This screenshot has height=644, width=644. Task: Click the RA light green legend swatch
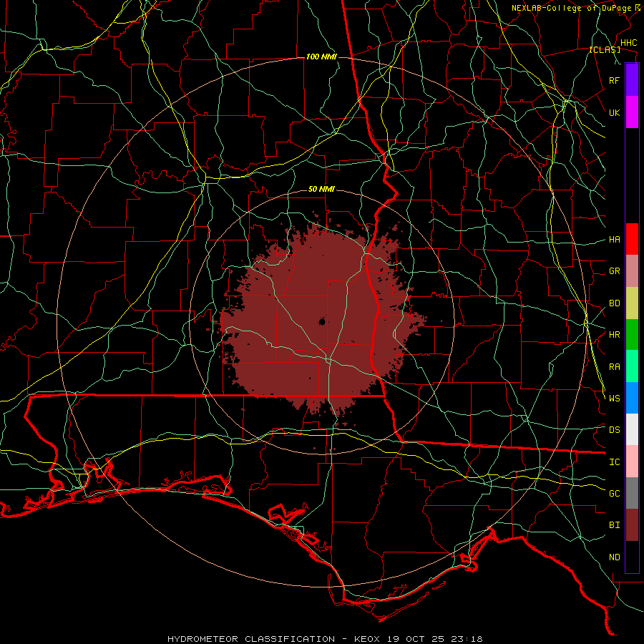coord(632,366)
